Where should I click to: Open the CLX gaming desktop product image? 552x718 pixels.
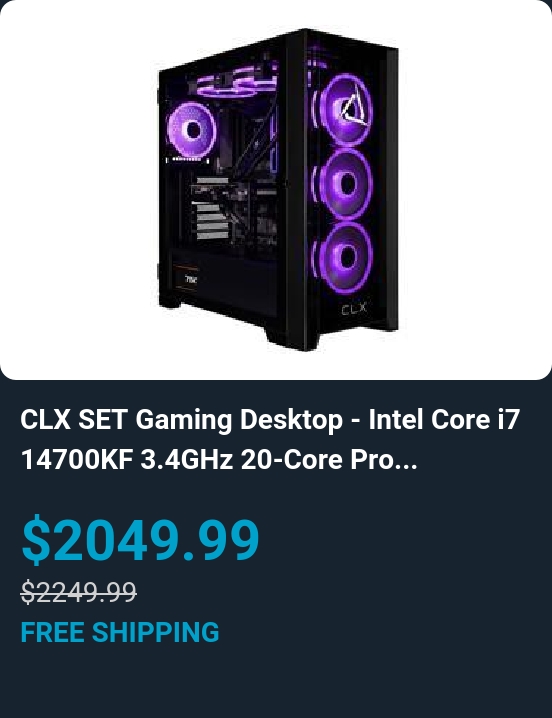(x=276, y=190)
